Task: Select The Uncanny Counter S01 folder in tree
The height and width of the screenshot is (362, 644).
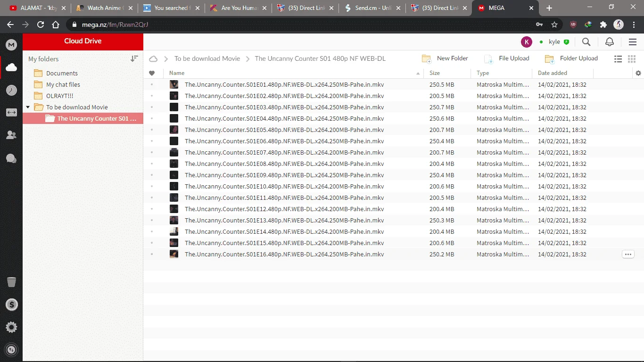Action: tap(83, 118)
